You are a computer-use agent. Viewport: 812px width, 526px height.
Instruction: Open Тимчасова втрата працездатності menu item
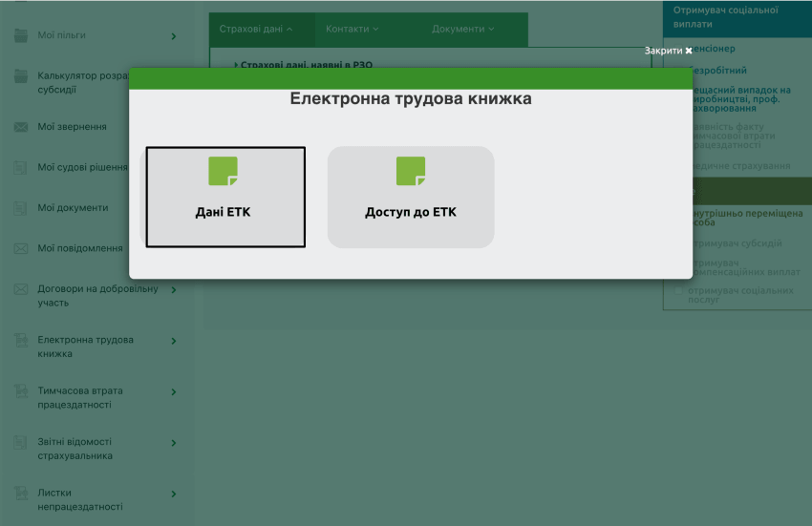80,398
